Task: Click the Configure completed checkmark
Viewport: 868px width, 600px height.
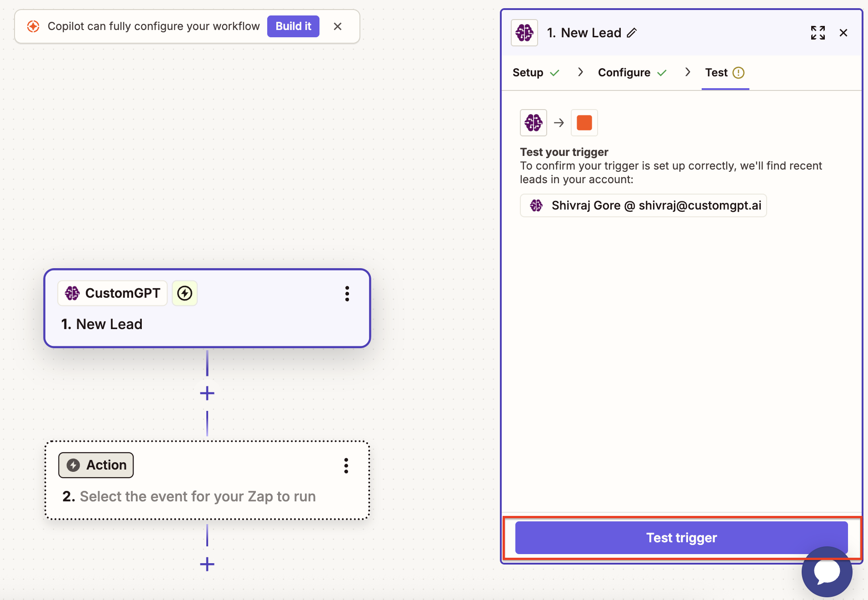Action: pos(662,73)
